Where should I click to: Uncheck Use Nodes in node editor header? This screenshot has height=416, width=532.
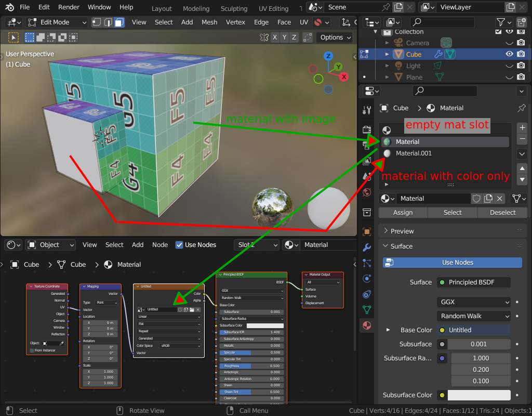coord(179,245)
